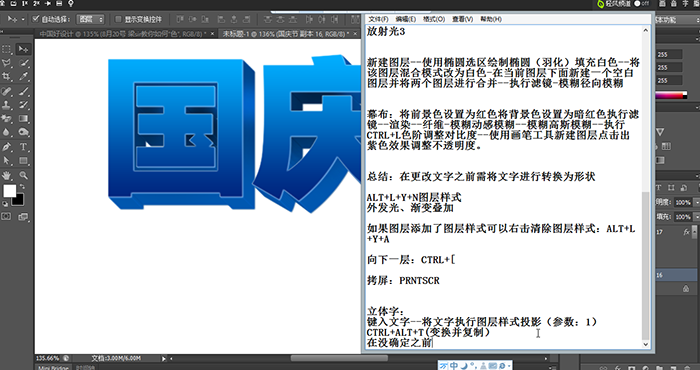This screenshot has height=370, width=700.
Task: Click the 拷屏: PRNTSCR line in Notepad
Action: pos(403,281)
